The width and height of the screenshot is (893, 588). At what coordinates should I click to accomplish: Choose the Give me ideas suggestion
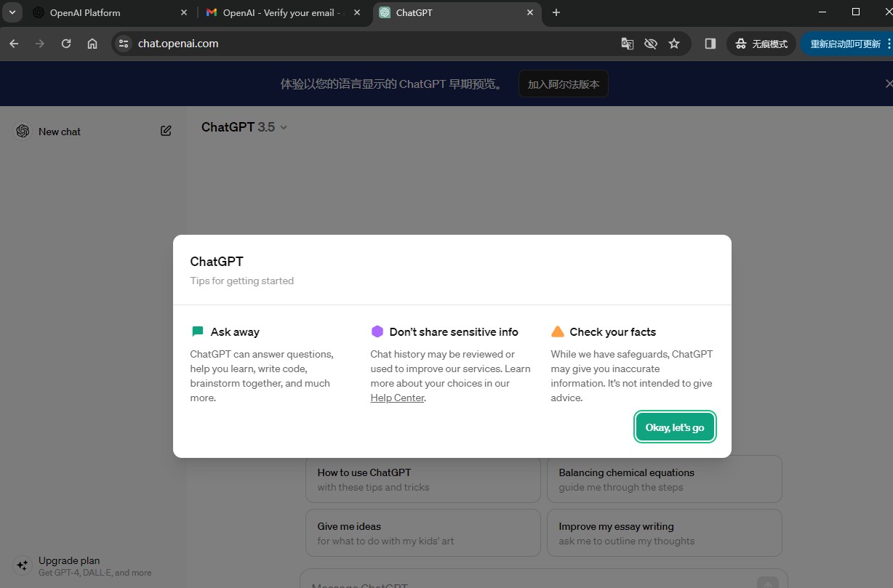click(x=423, y=533)
